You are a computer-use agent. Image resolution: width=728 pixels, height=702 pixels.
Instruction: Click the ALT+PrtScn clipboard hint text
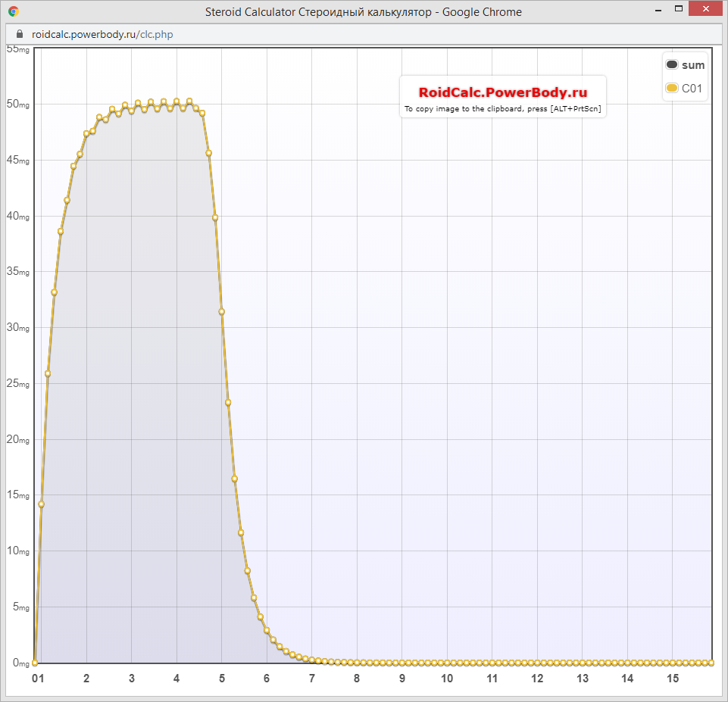pos(503,109)
